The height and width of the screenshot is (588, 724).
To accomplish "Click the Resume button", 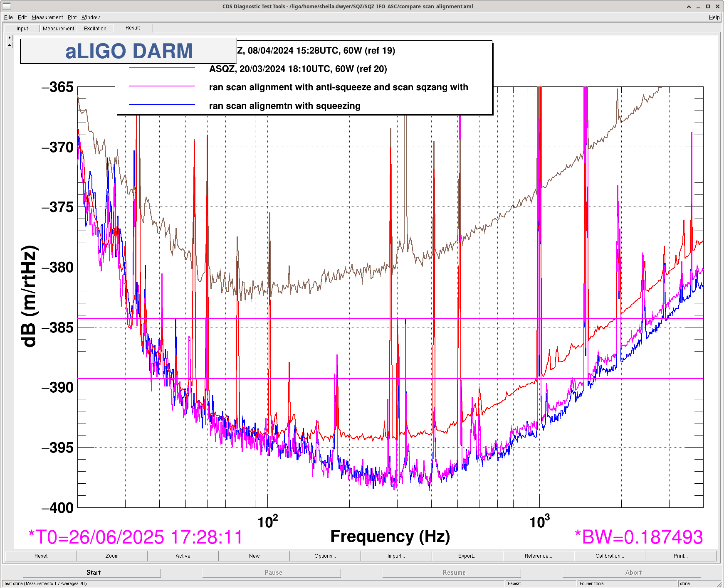I will (x=452, y=573).
